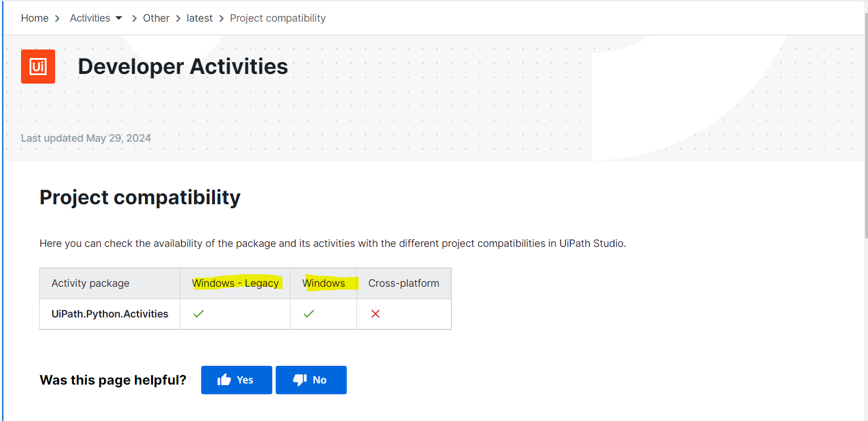
Task: Click the highlighted Windows - Legacy column header
Action: 235,283
